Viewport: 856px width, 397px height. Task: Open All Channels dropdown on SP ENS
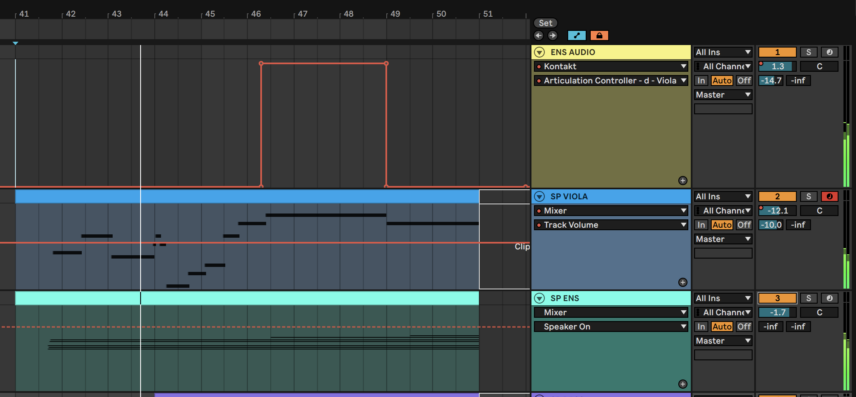(723, 312)
